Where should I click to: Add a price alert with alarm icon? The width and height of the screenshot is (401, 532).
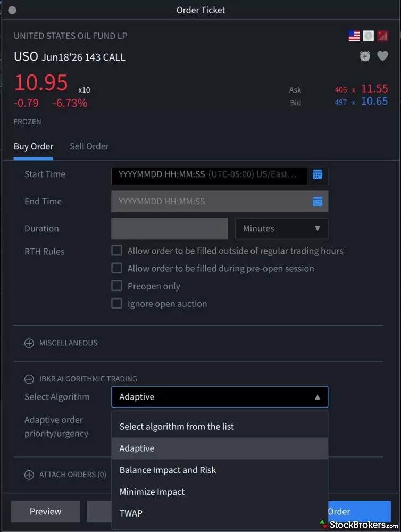tap(365, 56)
